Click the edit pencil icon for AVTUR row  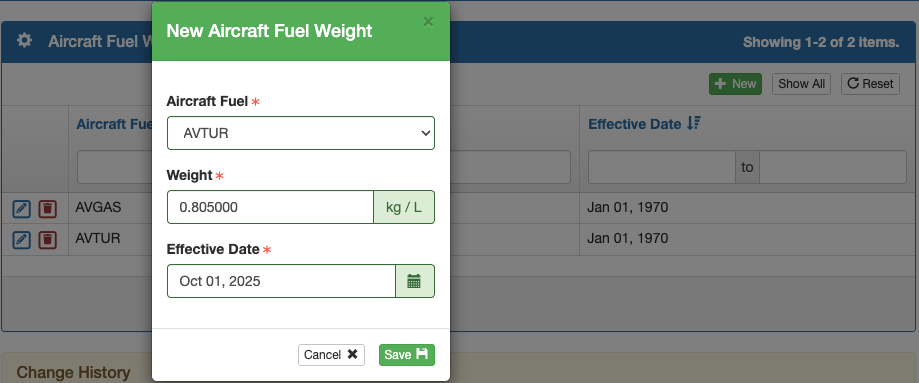coord(21,239)
